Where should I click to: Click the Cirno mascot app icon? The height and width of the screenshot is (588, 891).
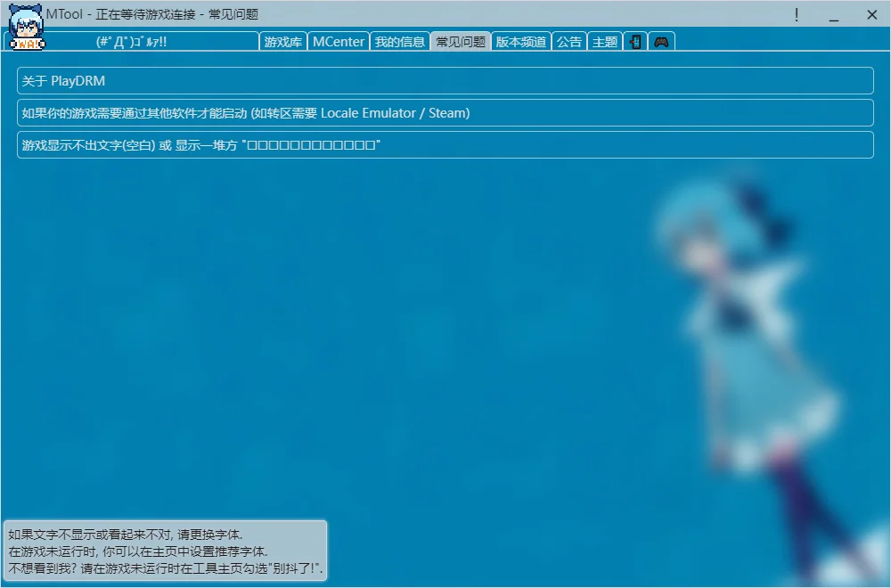pos(26,27)
